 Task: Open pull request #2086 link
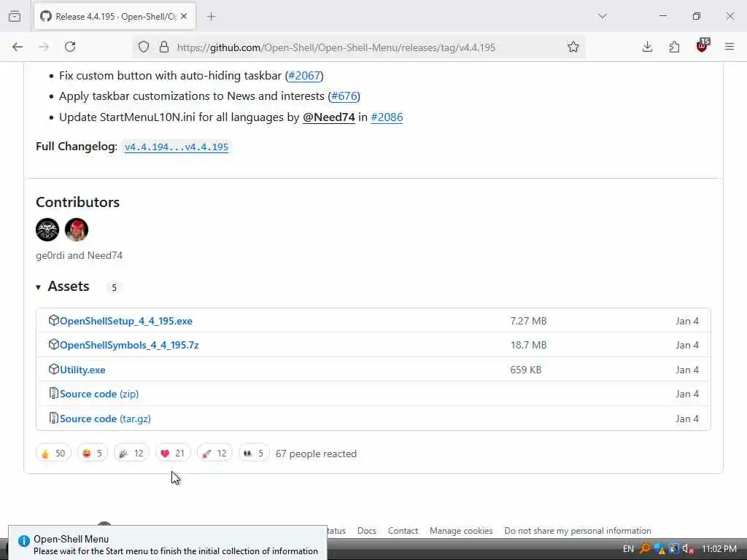[x=387, y=117]
